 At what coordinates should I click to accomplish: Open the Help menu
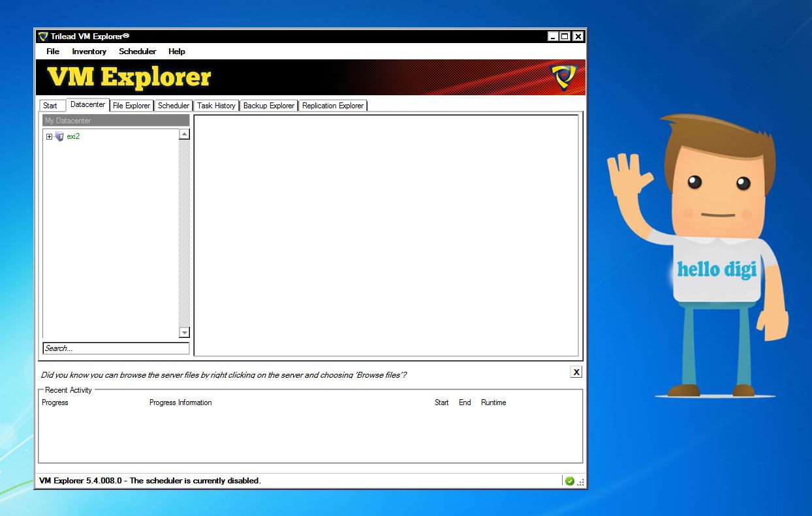[176, 52]
